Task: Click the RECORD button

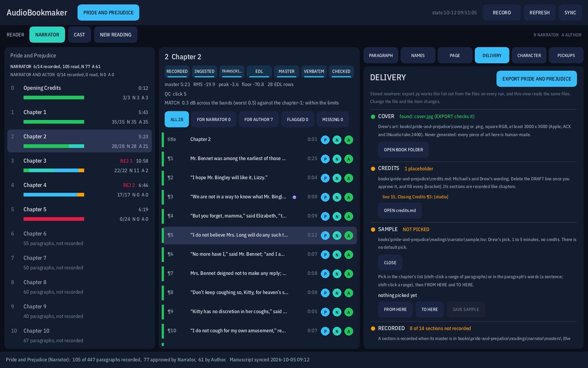Action: pyautogui.click(x=502, y=12)
